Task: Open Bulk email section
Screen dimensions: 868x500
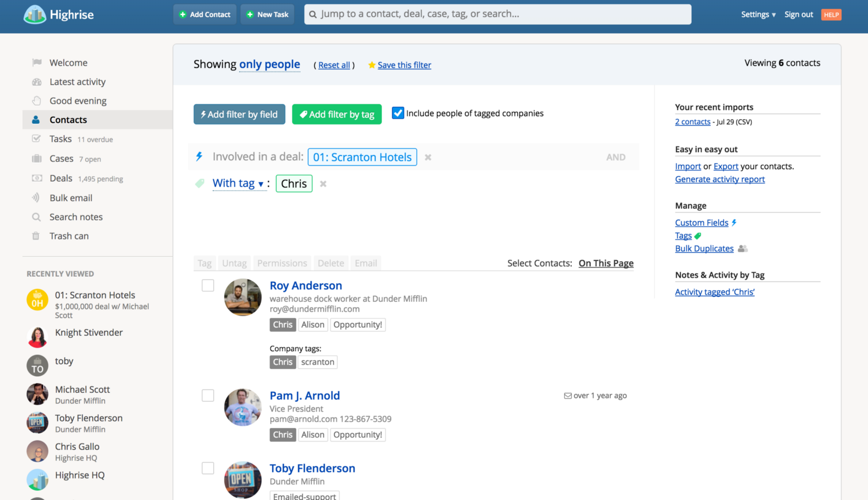Action: point(71,198)
